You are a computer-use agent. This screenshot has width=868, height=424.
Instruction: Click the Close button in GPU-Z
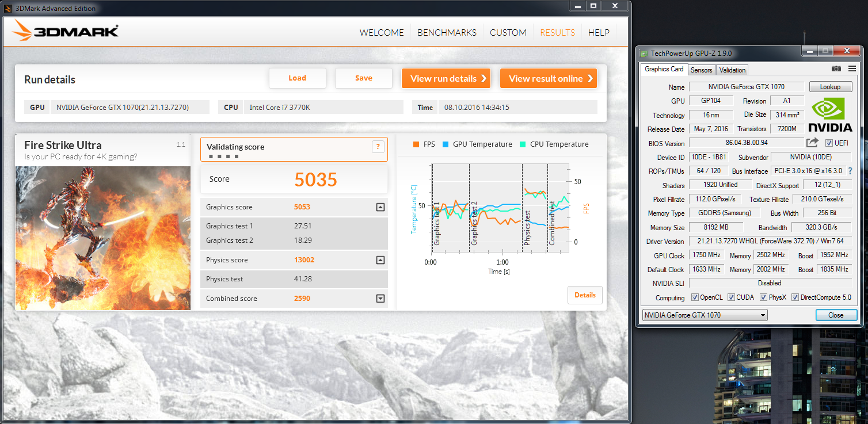point(836,315)
